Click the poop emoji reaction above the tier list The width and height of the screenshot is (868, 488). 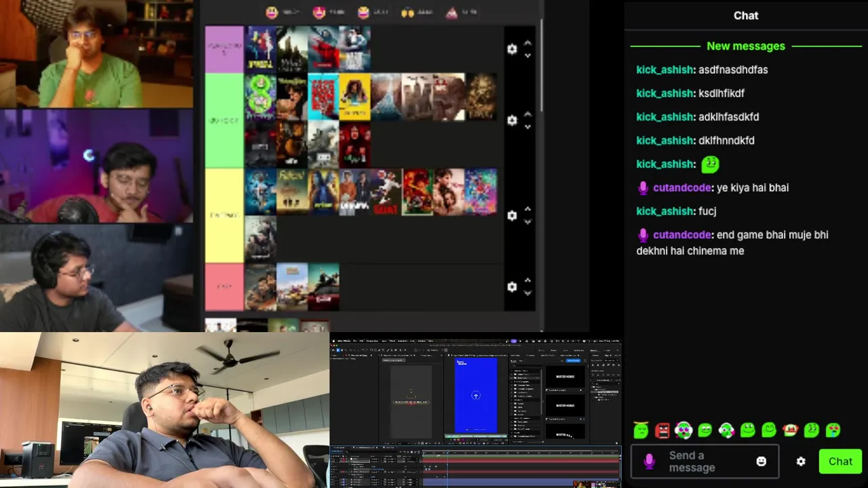[x=452, y=12]
